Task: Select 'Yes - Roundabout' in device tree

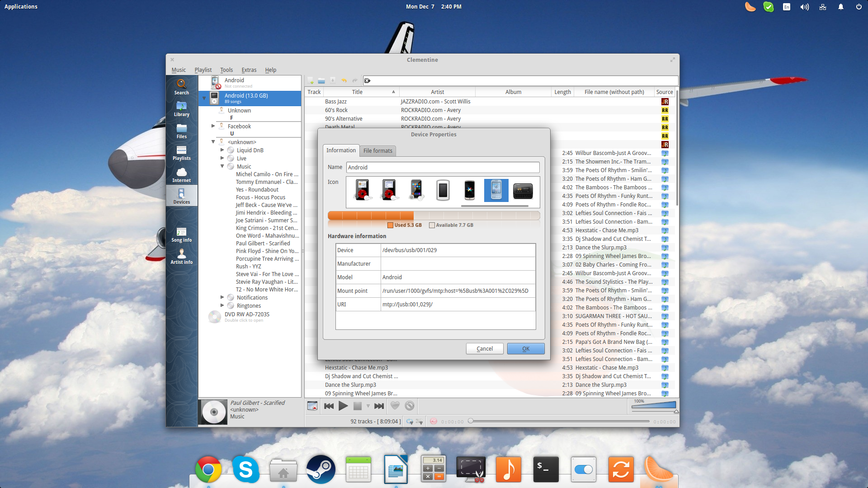Action: (257, 190)
